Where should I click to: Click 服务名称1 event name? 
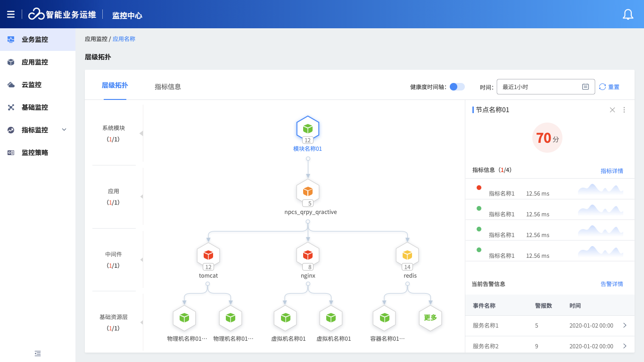click(x=486, y=325)
